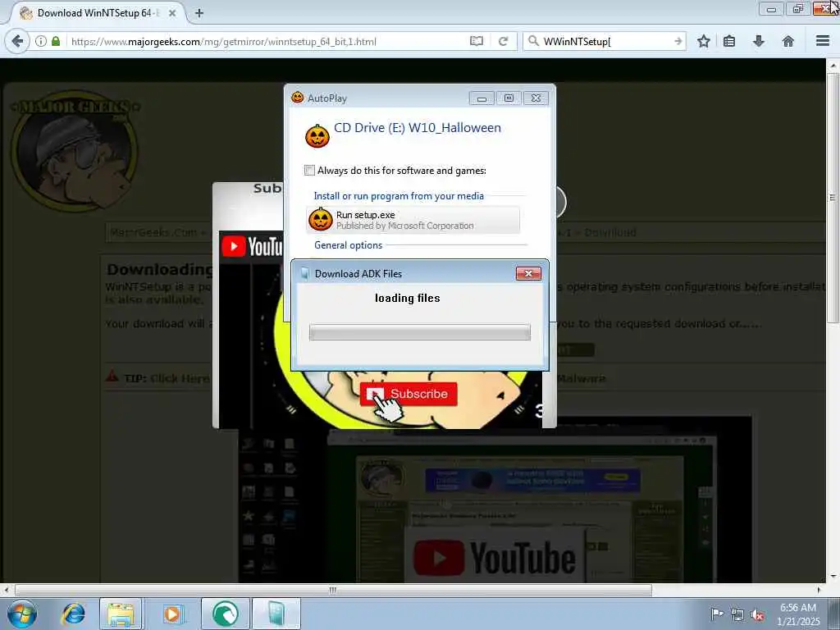
Task: Click the green browser taskbar icon
Action: pos(226,614)
